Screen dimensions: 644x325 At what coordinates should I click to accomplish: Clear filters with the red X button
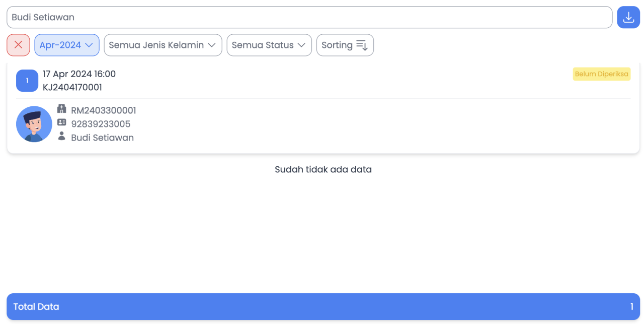pos(19,45)
